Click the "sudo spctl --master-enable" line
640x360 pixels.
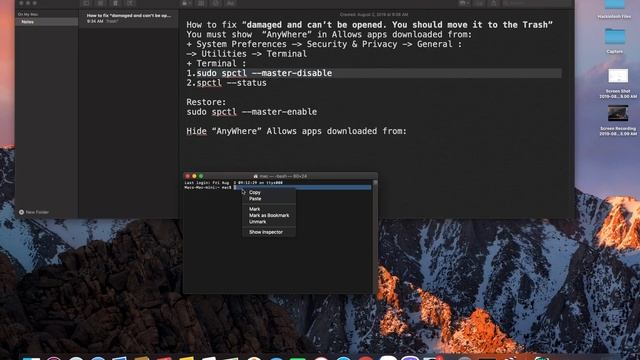pyautogui.click(x=252, y=112)
